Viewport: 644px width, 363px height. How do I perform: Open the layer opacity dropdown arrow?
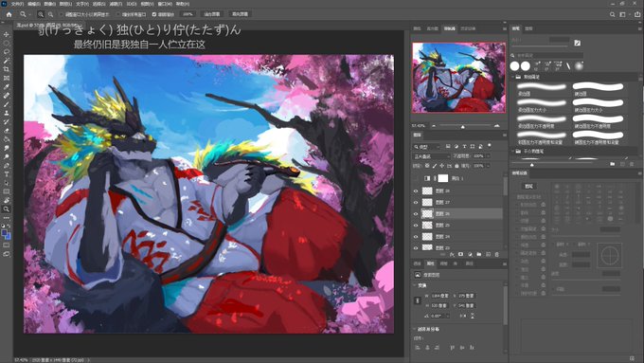point(488,156)
